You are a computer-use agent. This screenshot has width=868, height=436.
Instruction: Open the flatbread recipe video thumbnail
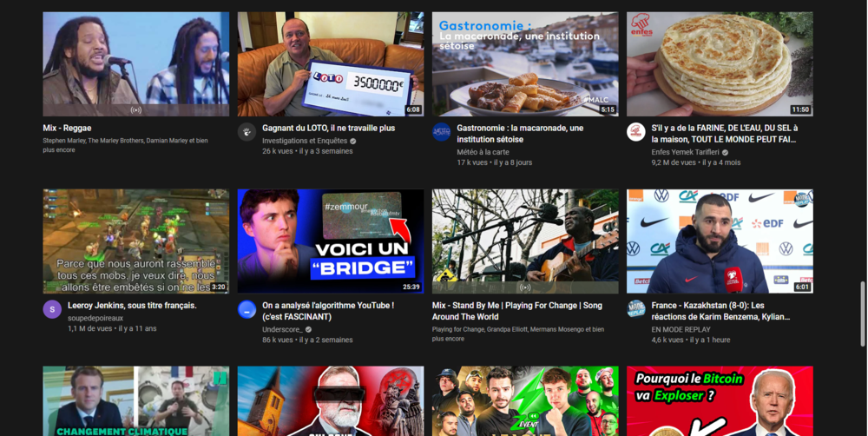[x=720, y=64]
